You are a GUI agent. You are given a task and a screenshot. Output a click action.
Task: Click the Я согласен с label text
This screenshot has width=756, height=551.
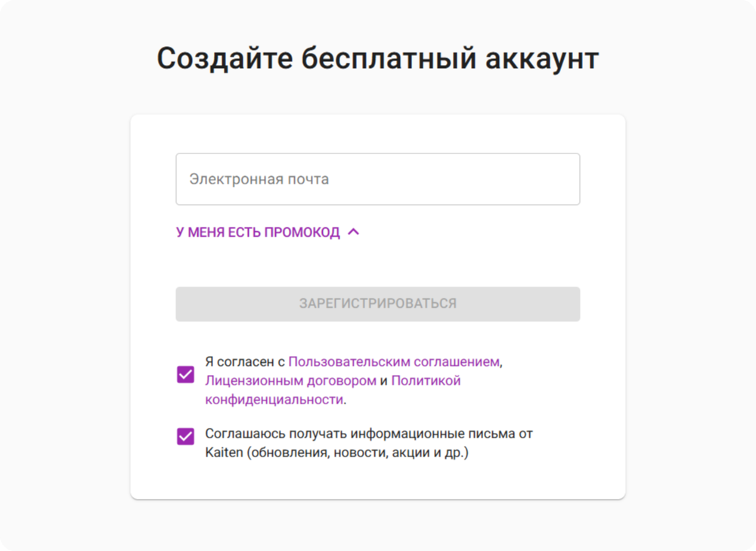coord(244,361)
